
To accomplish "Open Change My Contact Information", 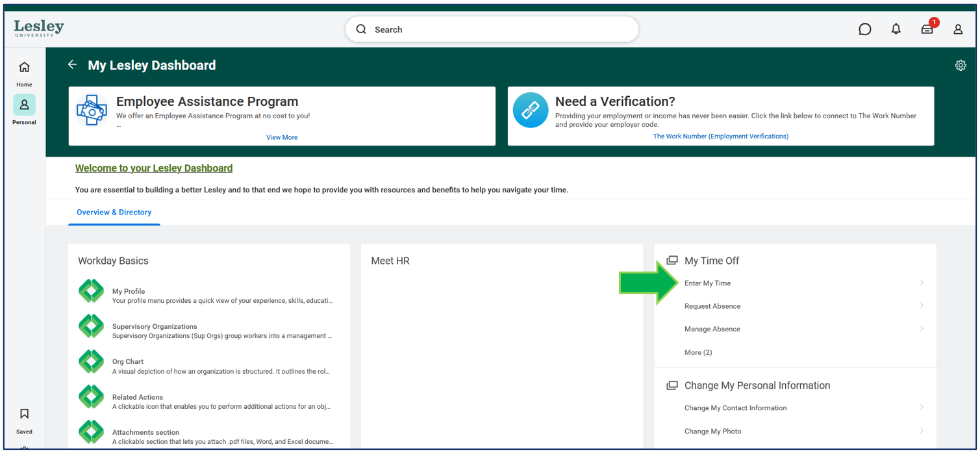I will point(735,408).
